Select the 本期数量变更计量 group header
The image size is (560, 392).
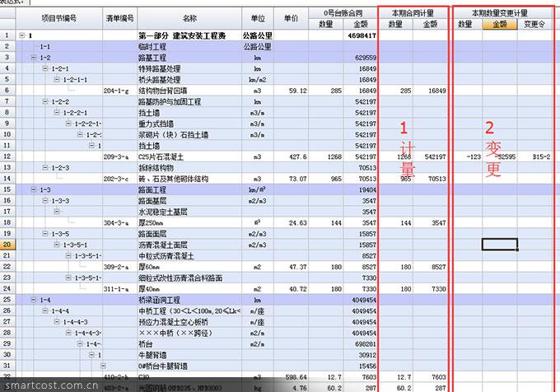500,13
